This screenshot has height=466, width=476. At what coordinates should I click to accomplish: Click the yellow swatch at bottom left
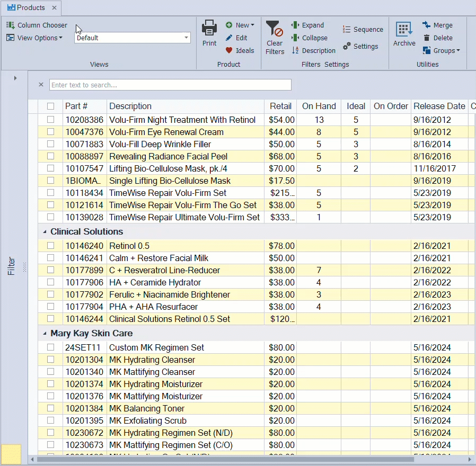point(11,454)
